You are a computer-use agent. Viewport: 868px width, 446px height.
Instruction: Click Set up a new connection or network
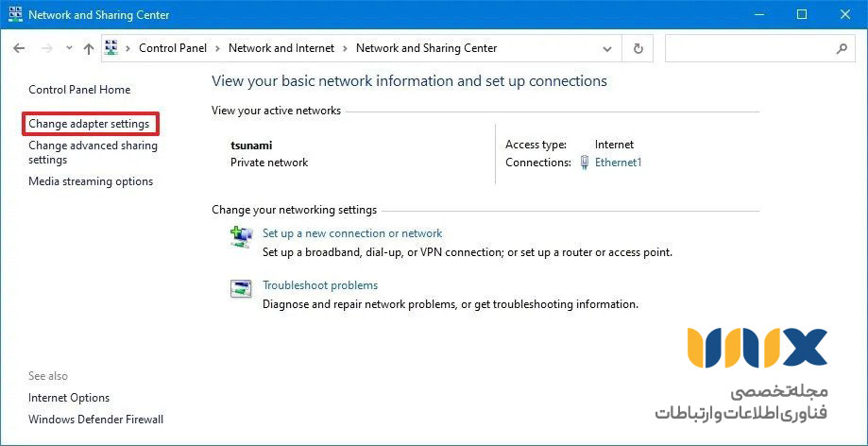click(352, 233)
